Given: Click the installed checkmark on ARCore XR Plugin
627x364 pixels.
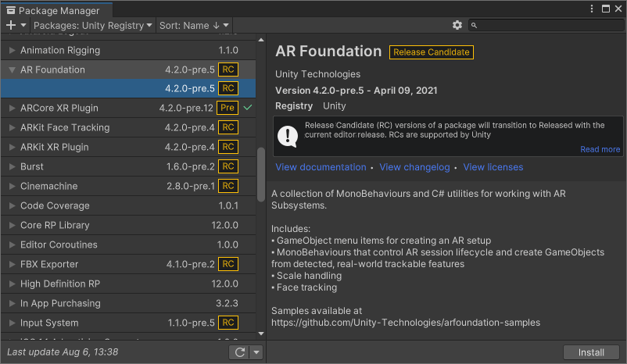Looking at the screenshot, I should (248, 108).
